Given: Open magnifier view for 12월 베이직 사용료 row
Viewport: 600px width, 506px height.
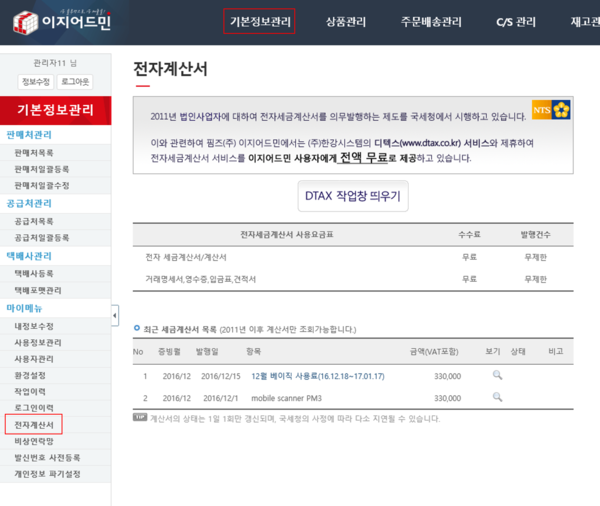Looking at the screenshot, I should (x=497, y=375).
